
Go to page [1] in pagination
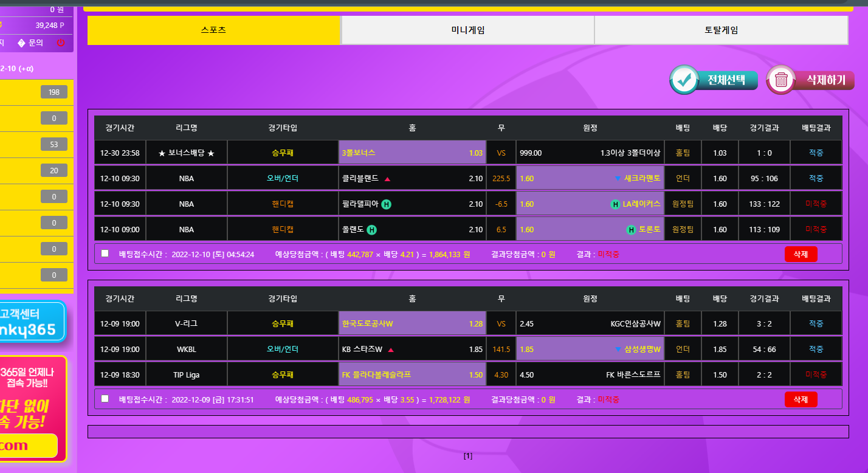click(467, 455)
